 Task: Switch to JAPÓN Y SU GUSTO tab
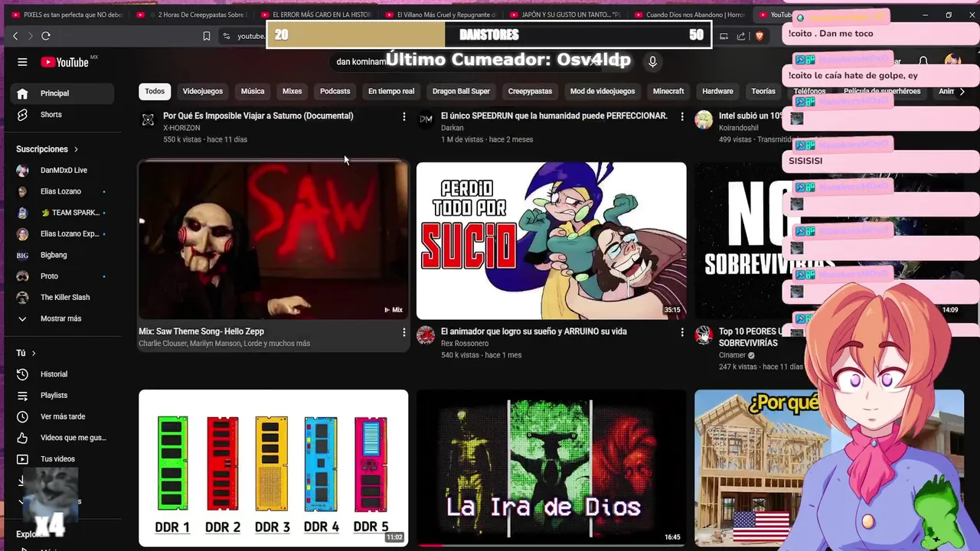coord(565,15)
